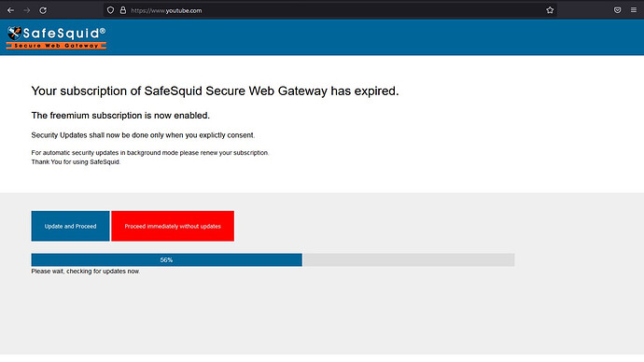Open the tracking protection shield icon

110,10
